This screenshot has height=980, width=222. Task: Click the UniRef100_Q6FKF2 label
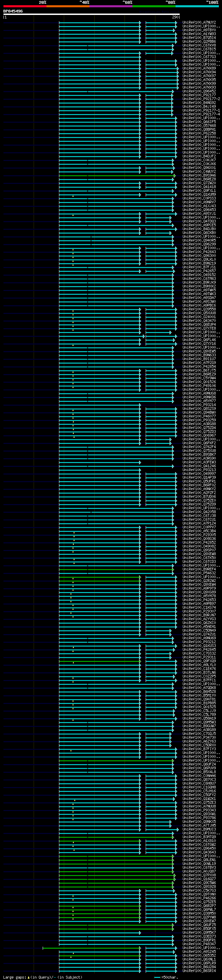[199, 443]
